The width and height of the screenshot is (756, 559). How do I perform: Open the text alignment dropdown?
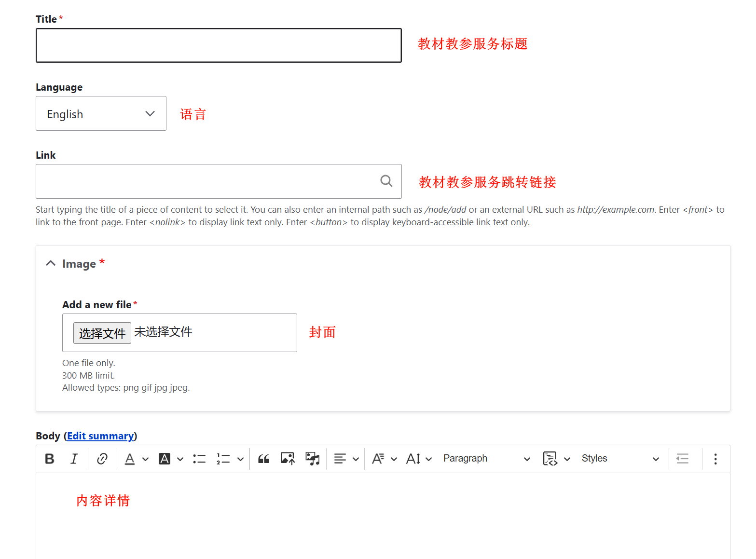346,459
